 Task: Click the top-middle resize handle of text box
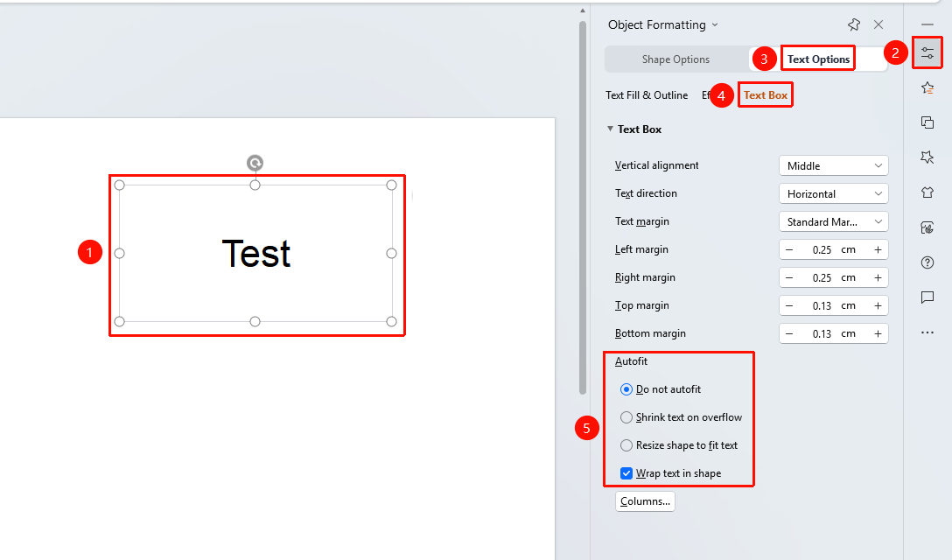pos(255,185)
